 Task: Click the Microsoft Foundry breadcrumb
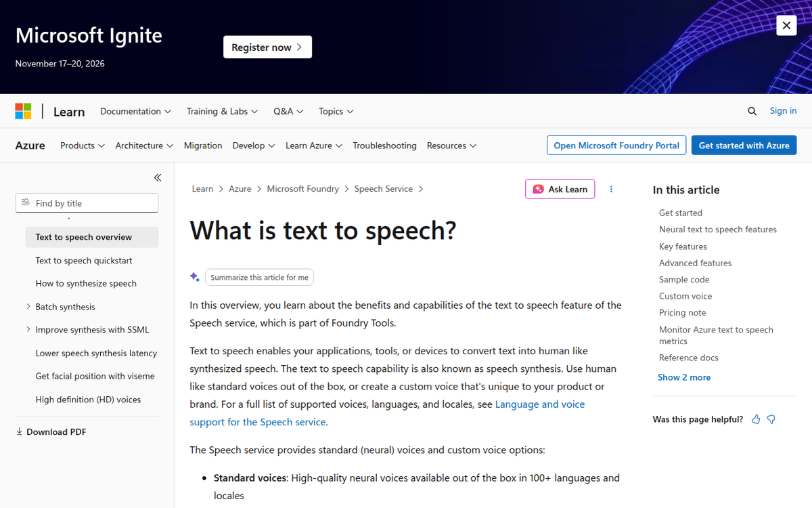pyautogui.click(x=302, y=189)
